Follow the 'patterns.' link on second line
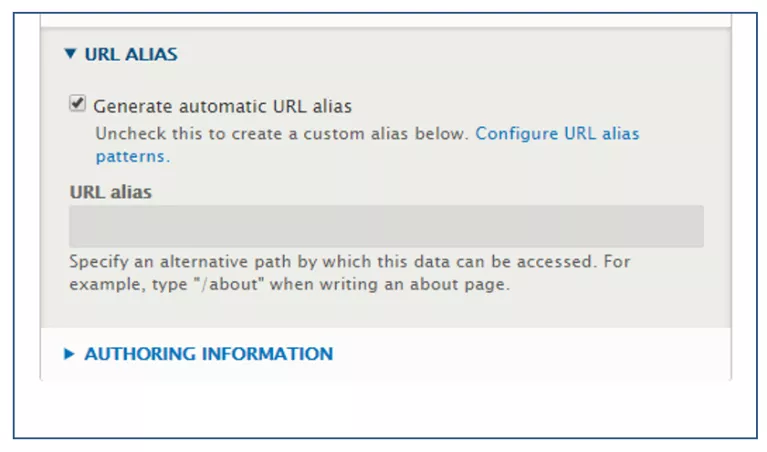This screenshot has height=452, width=767. click(x=133, y=157)
